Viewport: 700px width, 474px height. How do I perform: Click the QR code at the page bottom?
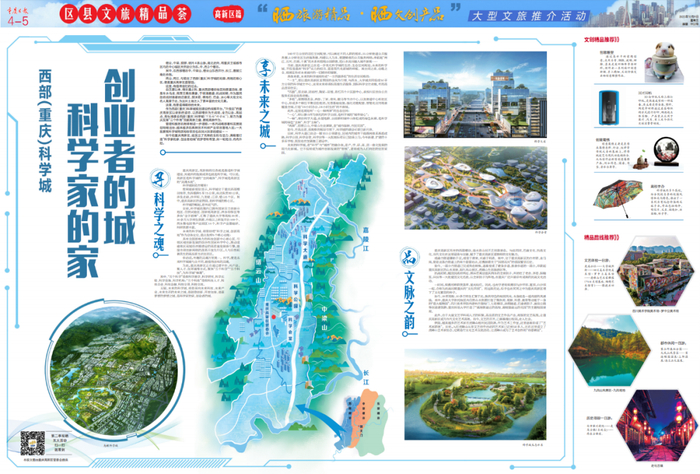coord(32,443)
